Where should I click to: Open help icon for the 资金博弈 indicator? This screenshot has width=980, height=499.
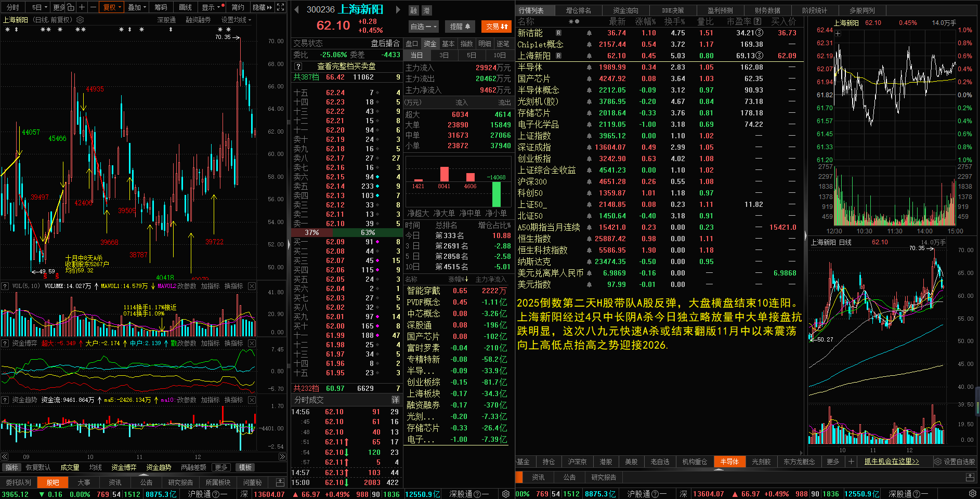pos(5,343)
